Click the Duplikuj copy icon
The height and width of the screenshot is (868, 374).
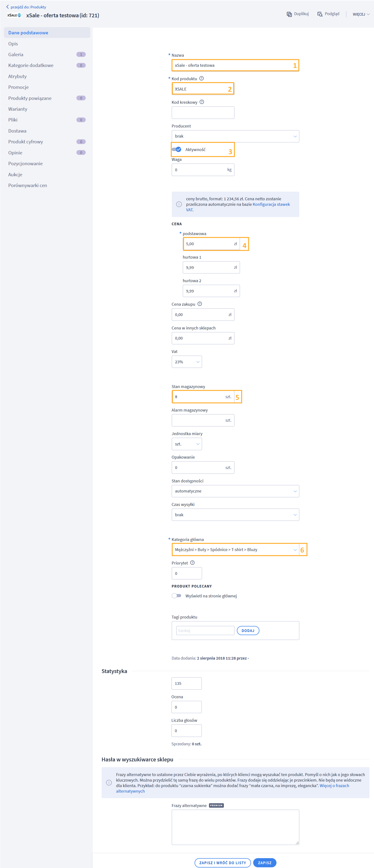click(289, 14)
